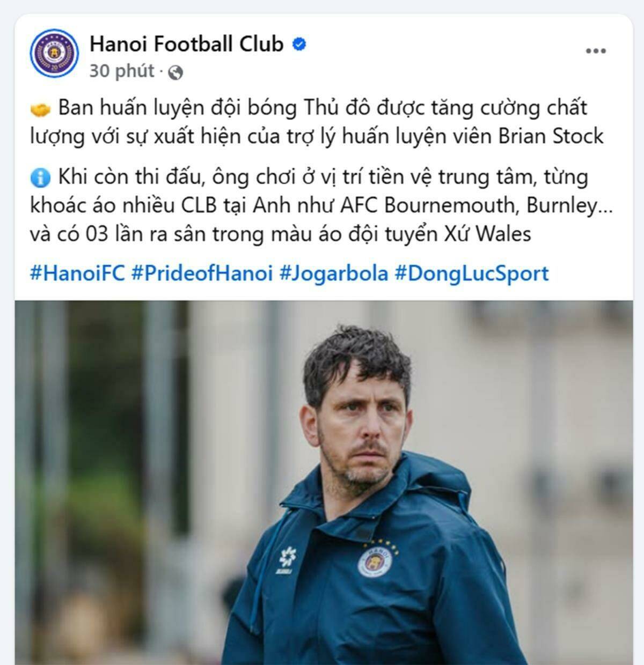
Task: Click the blue info emoji icon
Action: click(40, 178)
